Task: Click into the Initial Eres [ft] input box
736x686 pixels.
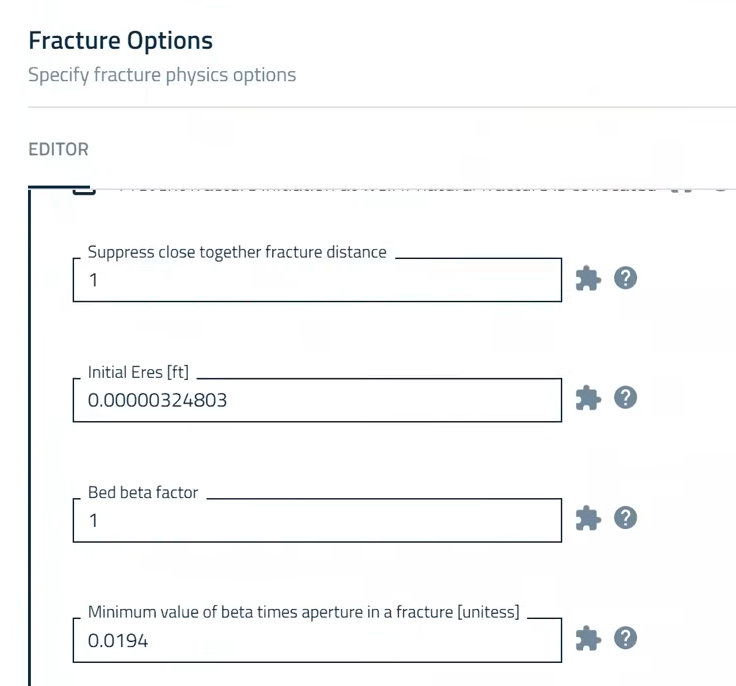Action: coord(317,400)
